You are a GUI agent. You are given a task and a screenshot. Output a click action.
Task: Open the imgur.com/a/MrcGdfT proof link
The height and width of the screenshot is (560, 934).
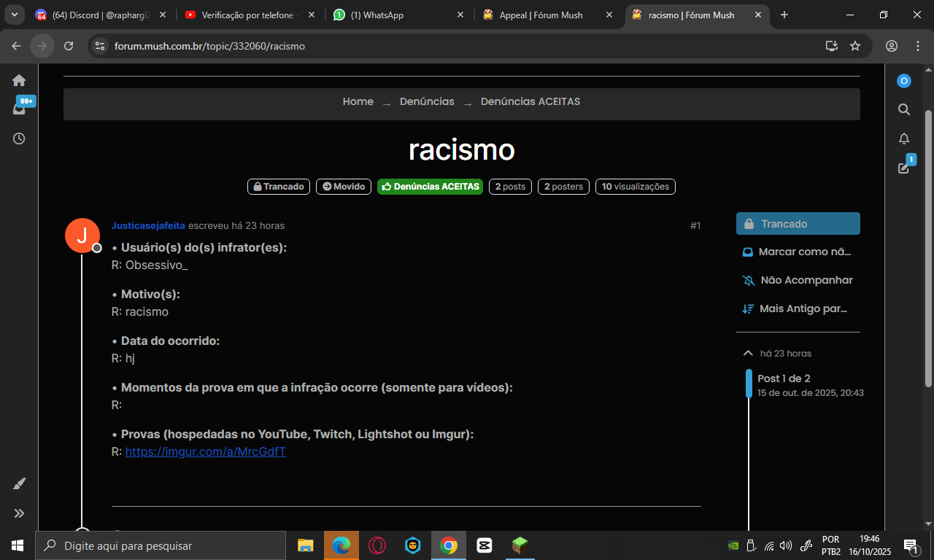tap(206, 452)
